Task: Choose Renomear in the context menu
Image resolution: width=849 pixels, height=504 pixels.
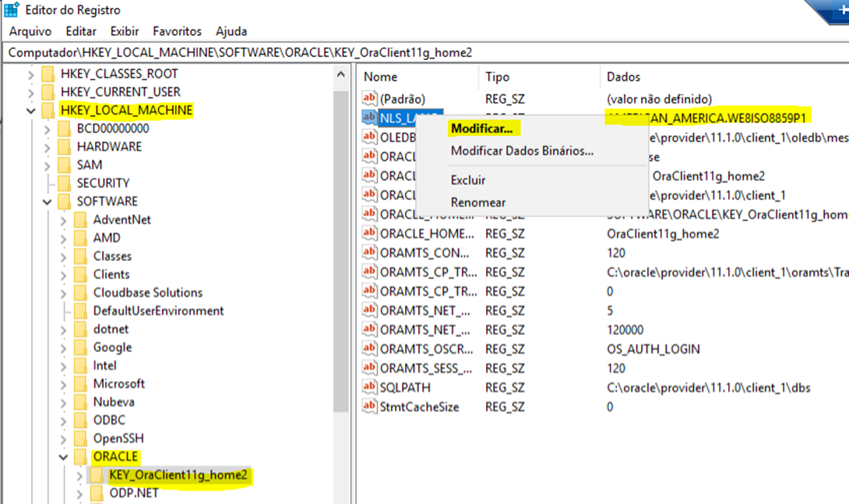Action: [478, 202]
